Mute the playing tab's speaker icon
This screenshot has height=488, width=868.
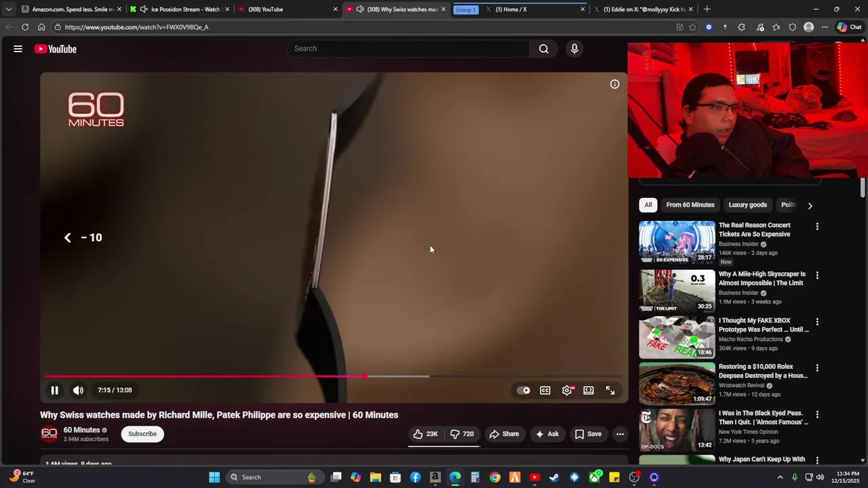point(360,9)
